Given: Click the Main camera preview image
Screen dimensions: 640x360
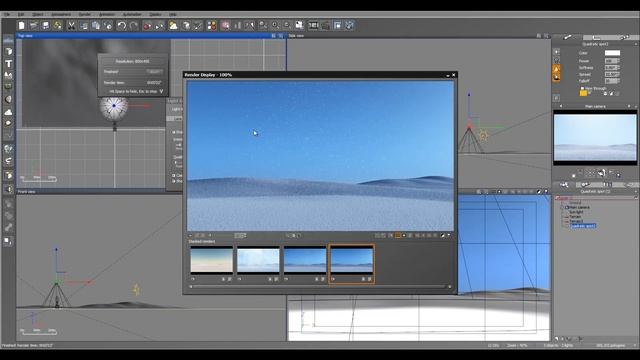Looking at the screenshot, I should tap(595, 138).
